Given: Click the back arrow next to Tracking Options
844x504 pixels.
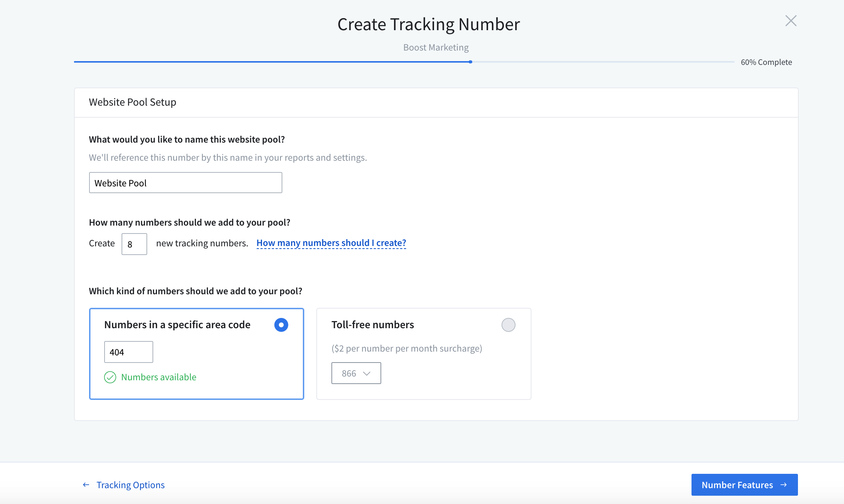Looking at the screenshot, I should [x=86, y=484].
